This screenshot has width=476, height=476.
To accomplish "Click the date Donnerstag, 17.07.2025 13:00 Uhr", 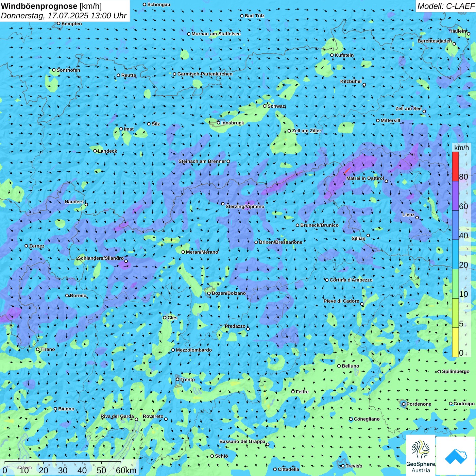I will (64, 16).
